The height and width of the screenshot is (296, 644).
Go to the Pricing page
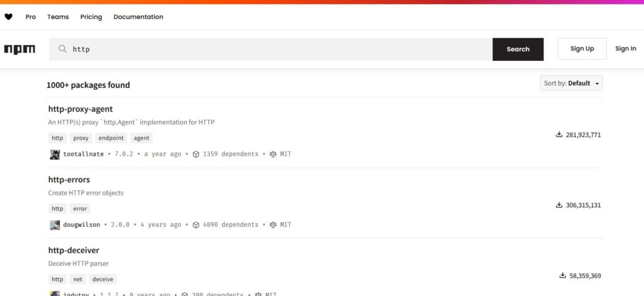91,17
